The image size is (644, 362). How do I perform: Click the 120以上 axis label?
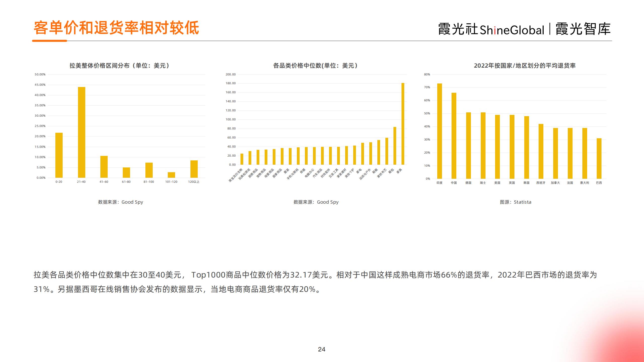194,182
